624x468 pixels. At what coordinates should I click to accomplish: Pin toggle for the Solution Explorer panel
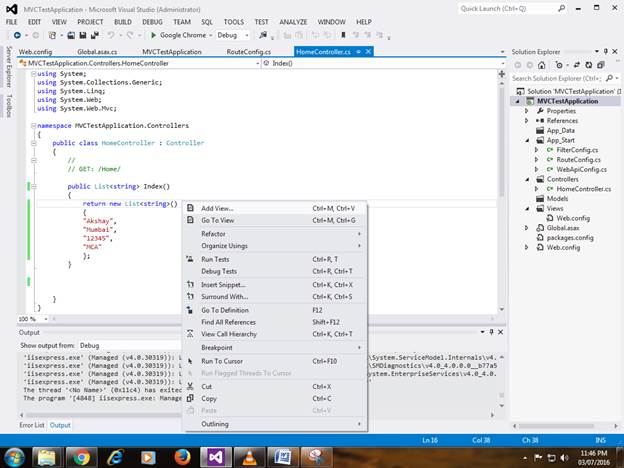coord(603,50)
